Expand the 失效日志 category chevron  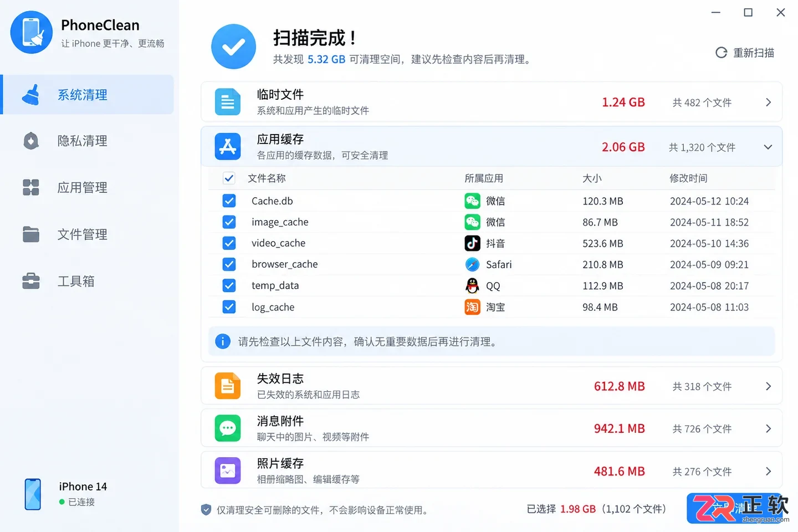point(768,386)
